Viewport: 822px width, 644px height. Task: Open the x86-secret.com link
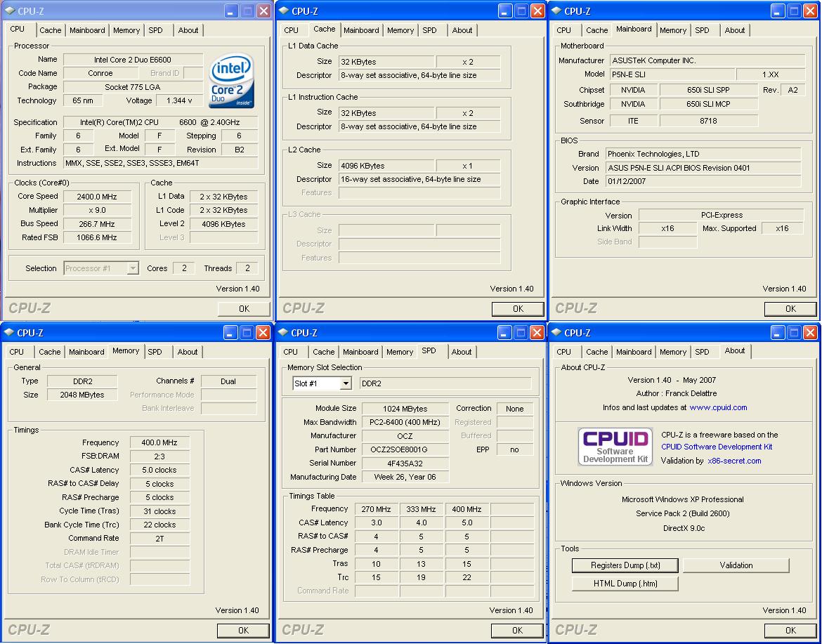click(x=734, y=461)
